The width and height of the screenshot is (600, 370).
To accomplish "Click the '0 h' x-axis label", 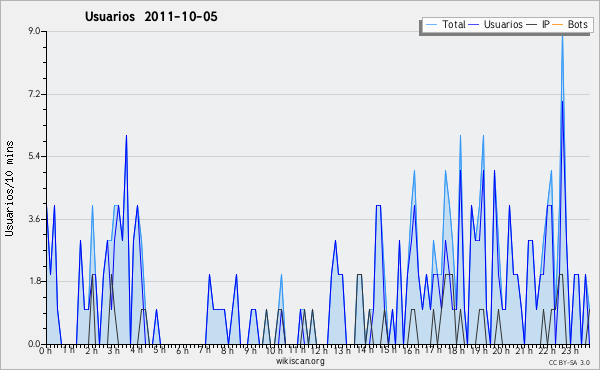I will 46,350.
